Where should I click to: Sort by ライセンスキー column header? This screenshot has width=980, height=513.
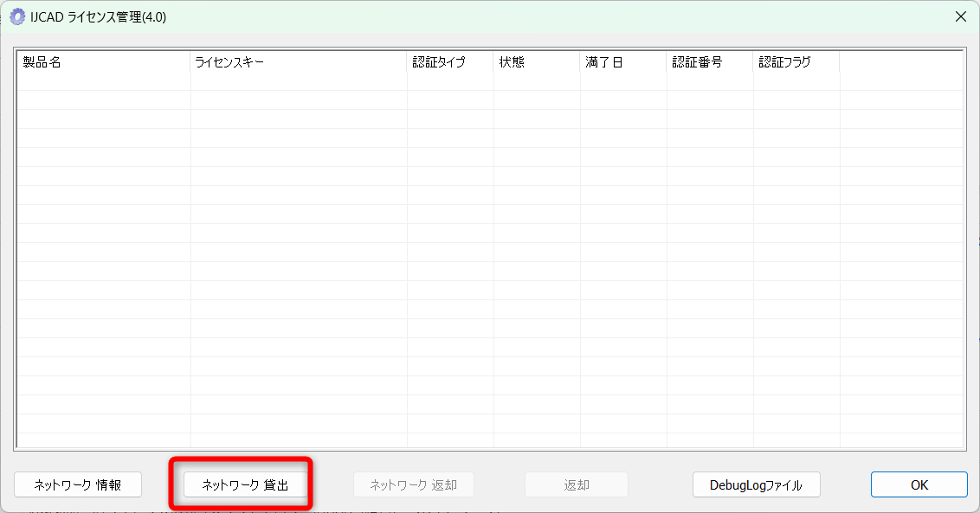coord(299,62)
